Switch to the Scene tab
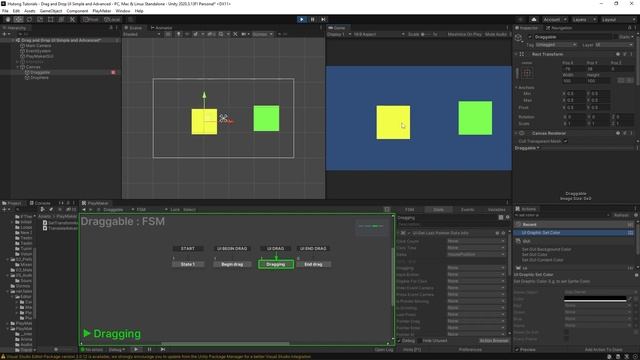The width and height of the screenshot is (640, 360). (x=133, y=28)
